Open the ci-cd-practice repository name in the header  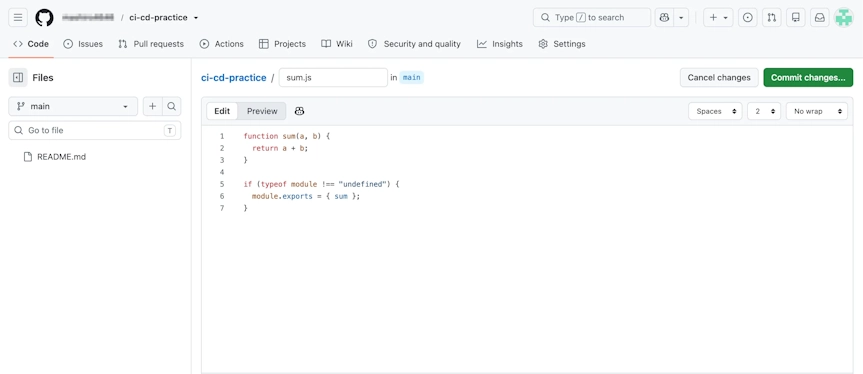click(x=158, y=18)
